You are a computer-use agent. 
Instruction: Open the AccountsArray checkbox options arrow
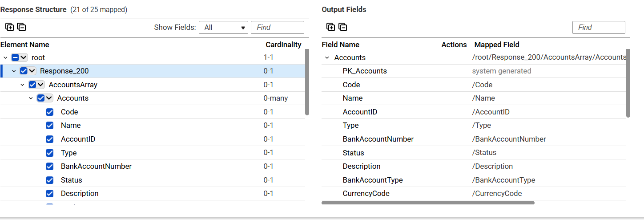pyautogui.click(x=40, y=85)
